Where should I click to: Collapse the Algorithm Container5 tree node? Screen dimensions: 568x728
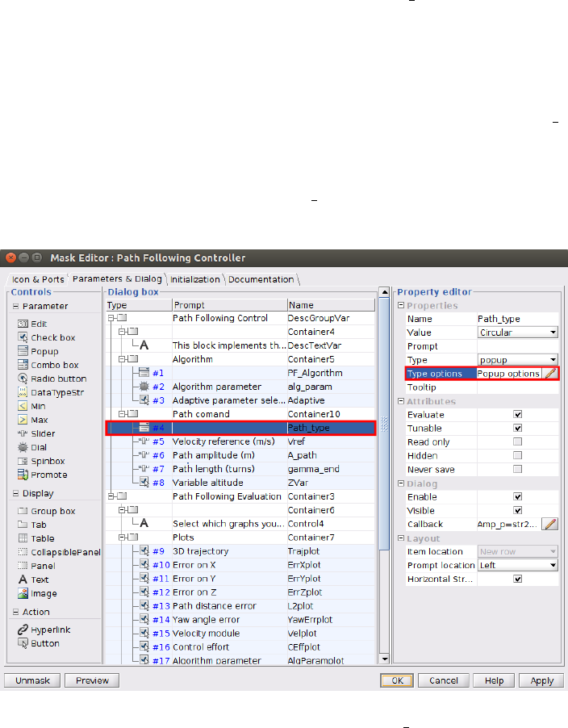[121, 359]
